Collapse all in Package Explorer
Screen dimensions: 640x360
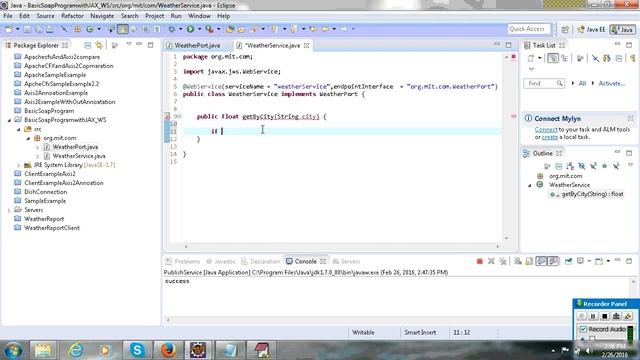pos(87,45)
